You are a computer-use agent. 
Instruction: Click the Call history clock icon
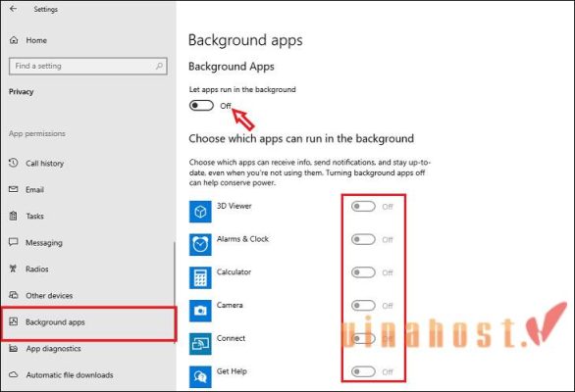[13, 163]
